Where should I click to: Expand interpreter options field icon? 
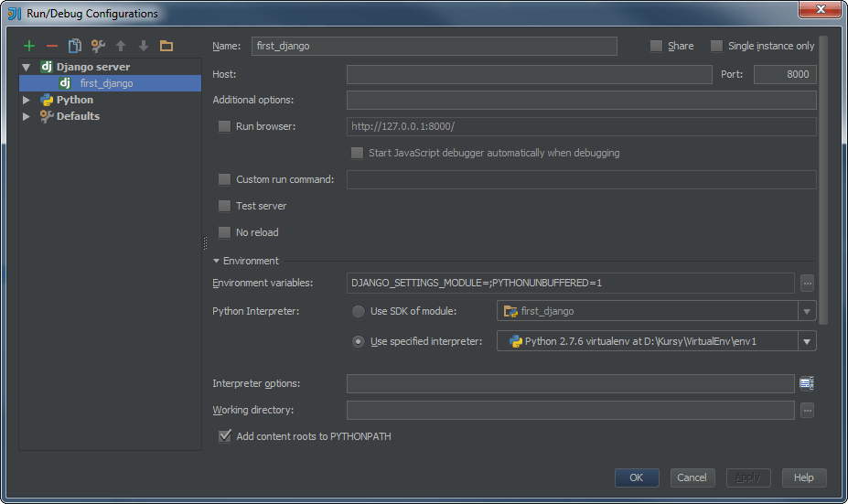(x=807, y=383)
